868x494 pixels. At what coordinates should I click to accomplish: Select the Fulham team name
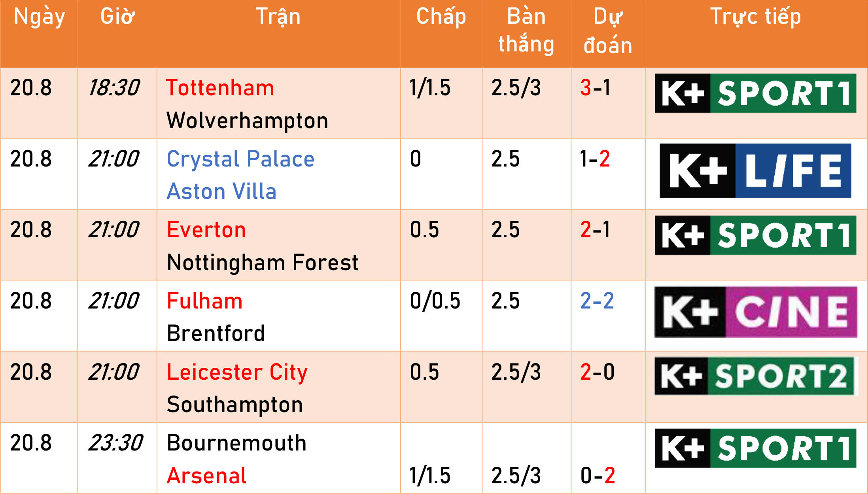(x=204, y=301)
